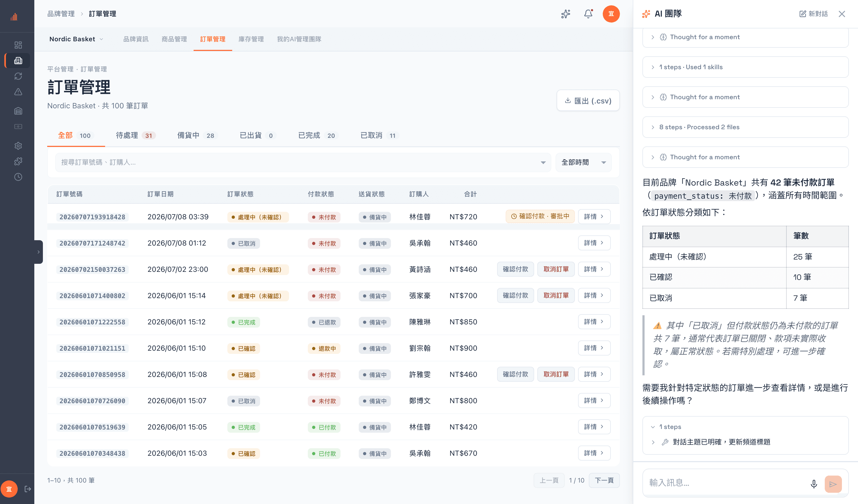Viewport: 858px width, 504px height.
Task: Open the search field dropdown arrow
Action: pyautogui.click(x=543, y=162)
